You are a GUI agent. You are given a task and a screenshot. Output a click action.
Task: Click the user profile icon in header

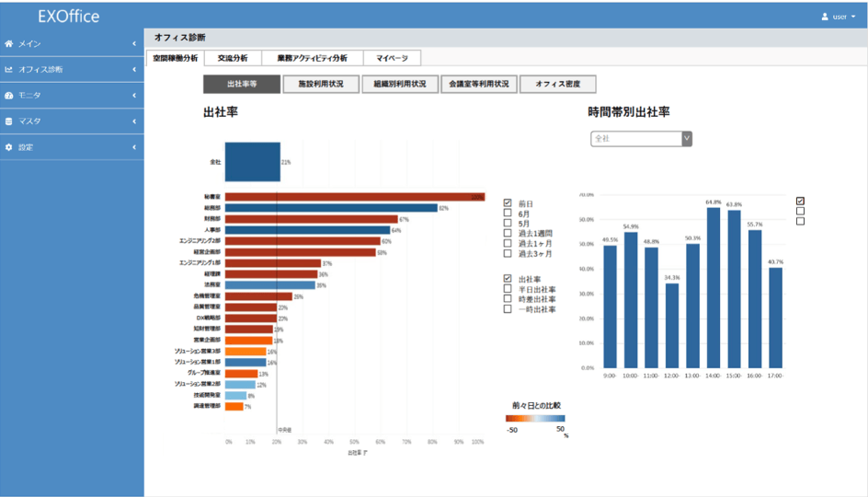pos(825,17)
